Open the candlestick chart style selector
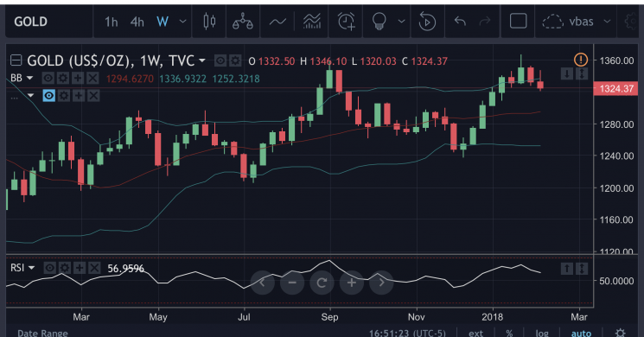 209,22
